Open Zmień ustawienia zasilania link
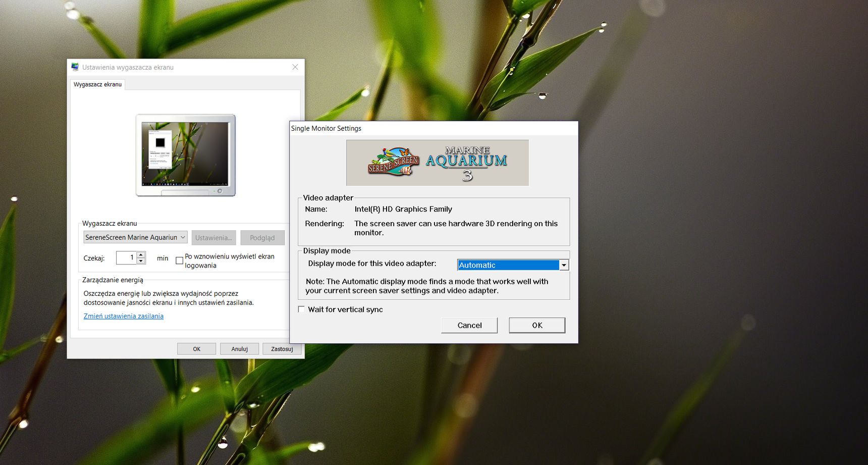This screenshot has width=868, height=465. [x=124, y=316]
